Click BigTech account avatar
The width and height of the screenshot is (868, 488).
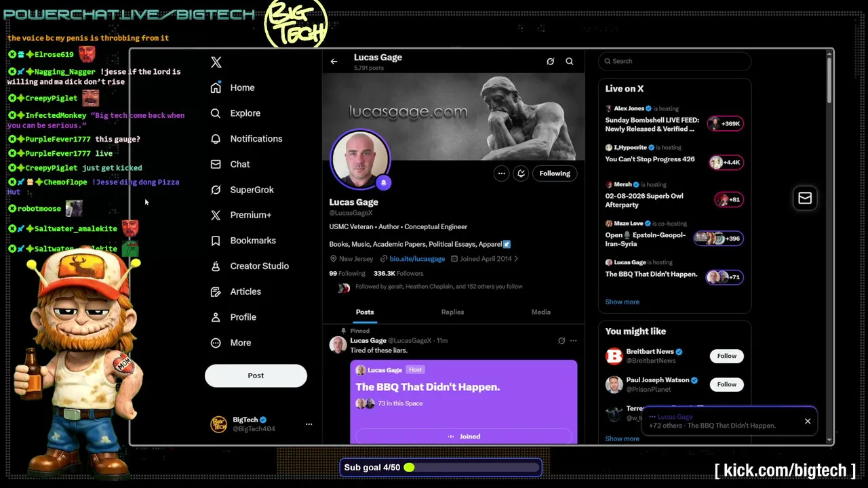[219, 424]
